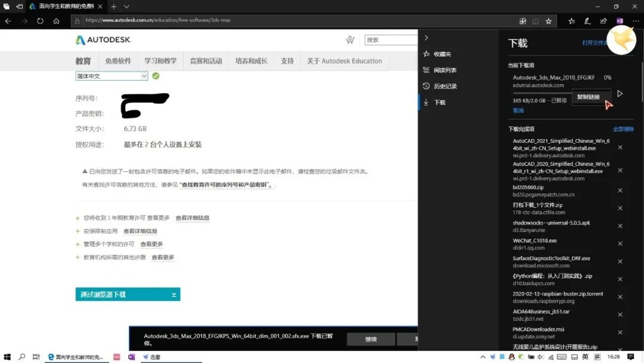Image resolution: width=644 pixels, height=363 pixels.
Task: Open the Windows Start menu
Action: point(7,357)
